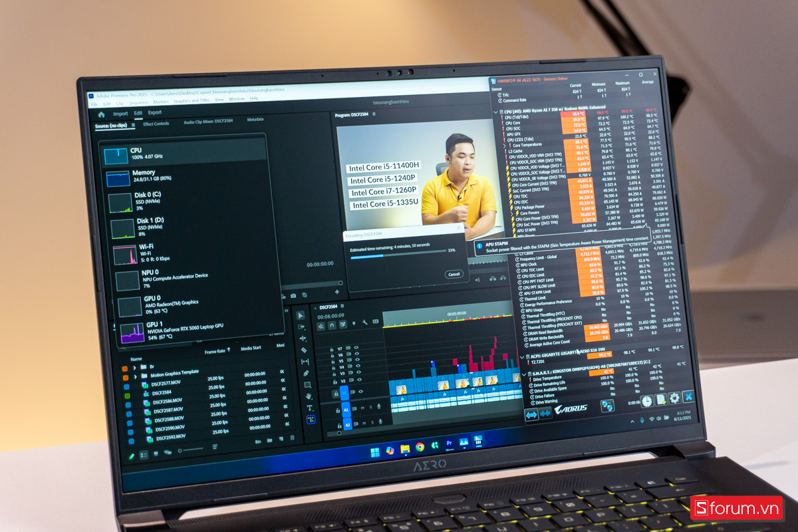The height and width of the screenshot is (532, 798).
Task: Collapse the CPU AMD Ryzen sensor group
Action: click(496, 112)
